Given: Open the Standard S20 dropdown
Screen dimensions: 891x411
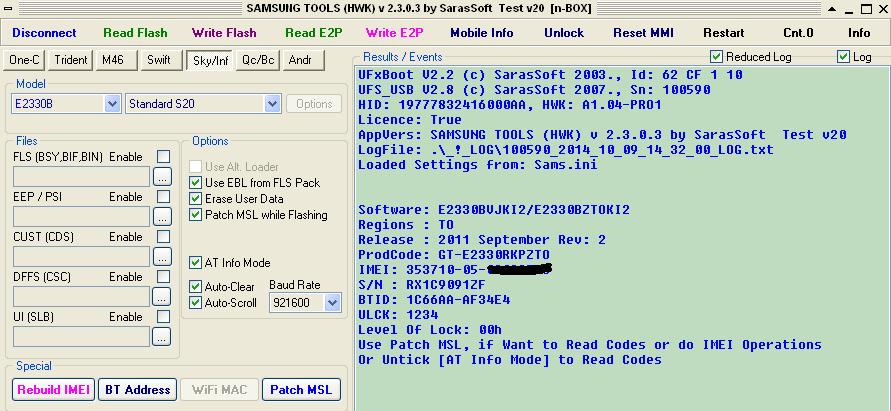Looking at the screenshot, I should (273, 104).
